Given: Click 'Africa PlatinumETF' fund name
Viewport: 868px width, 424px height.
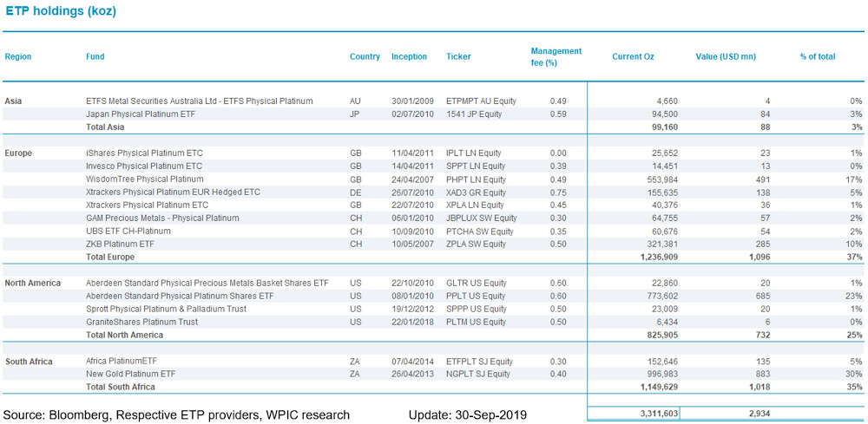Looking at the screenshot, I should [122, 362].
